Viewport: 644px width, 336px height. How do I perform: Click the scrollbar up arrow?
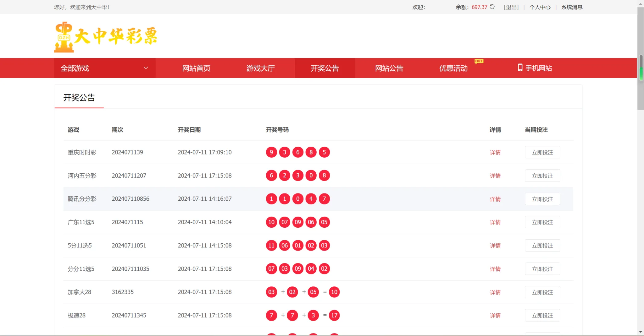(x=641, y=3)
